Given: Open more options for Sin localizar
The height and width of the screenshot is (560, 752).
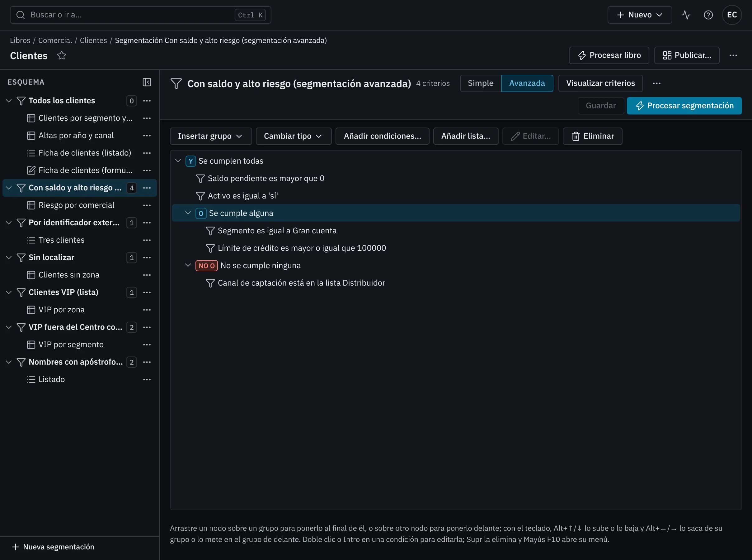Looking at the screenshot, I should 147,257.
